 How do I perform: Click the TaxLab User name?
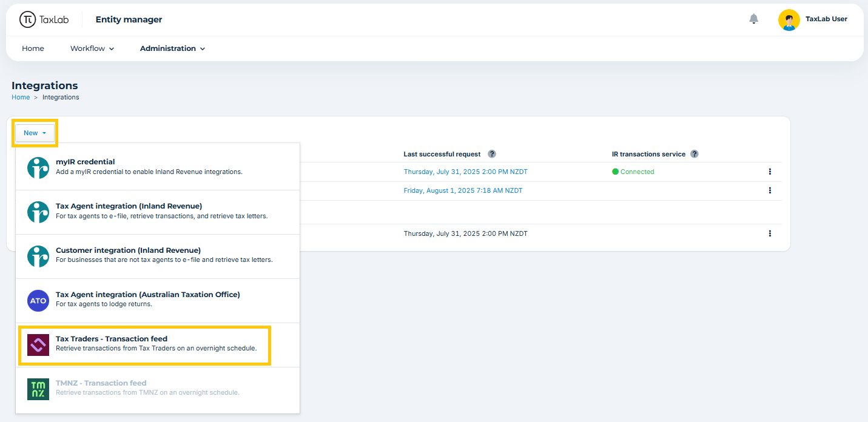[826, 19]
